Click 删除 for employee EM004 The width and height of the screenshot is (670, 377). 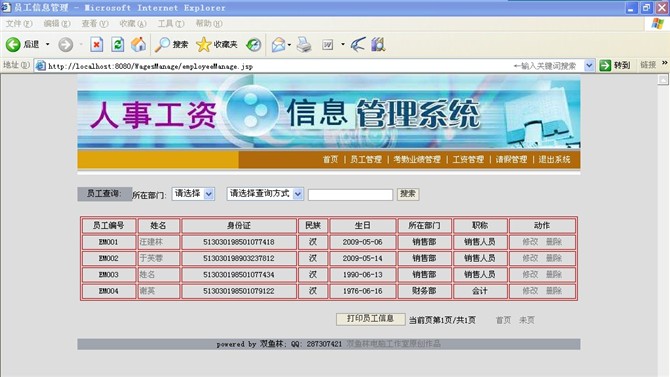click(554, 291)
